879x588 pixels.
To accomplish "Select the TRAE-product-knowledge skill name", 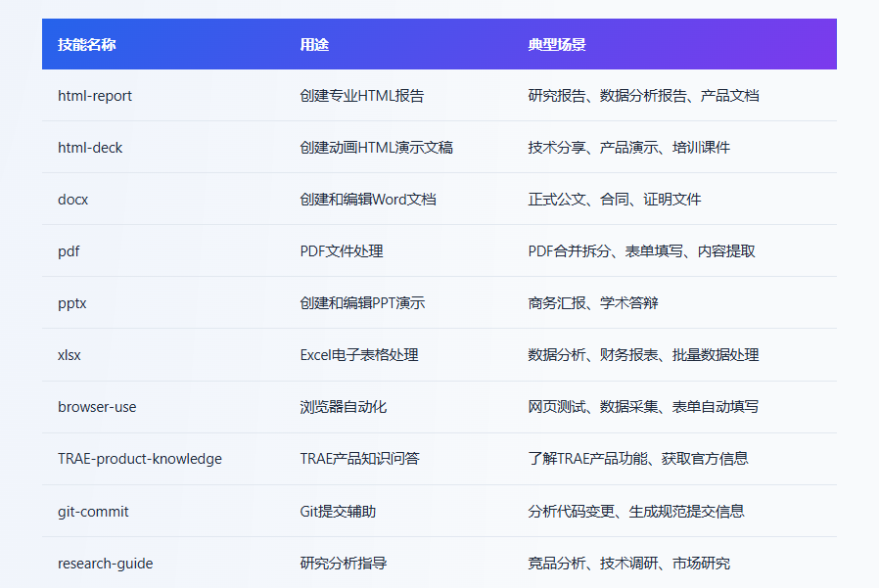I will click(140, 459).
